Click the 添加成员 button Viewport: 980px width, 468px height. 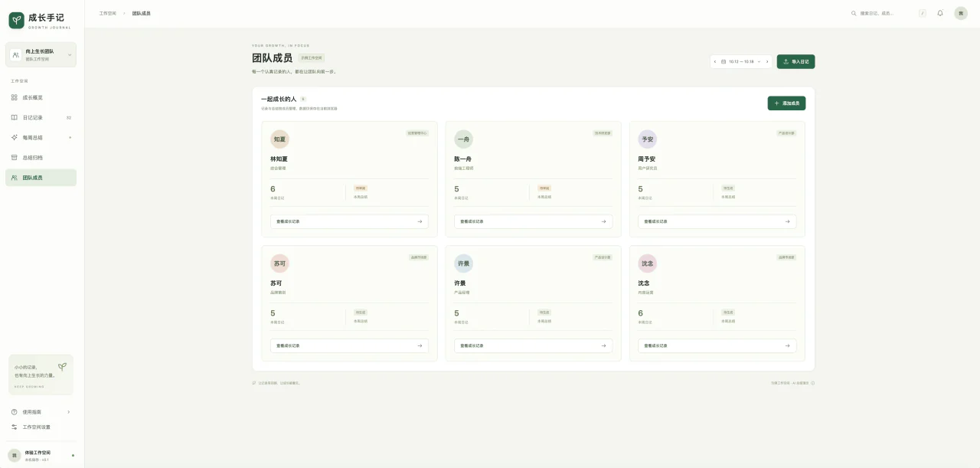click(787, 103)
